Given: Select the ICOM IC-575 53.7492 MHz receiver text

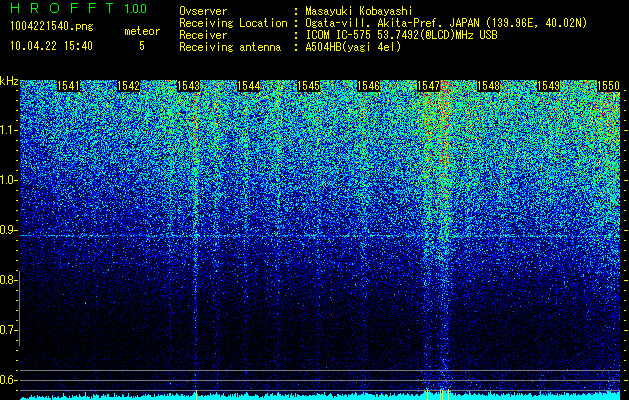Looking at the screenshot, I should coord(401,35).
